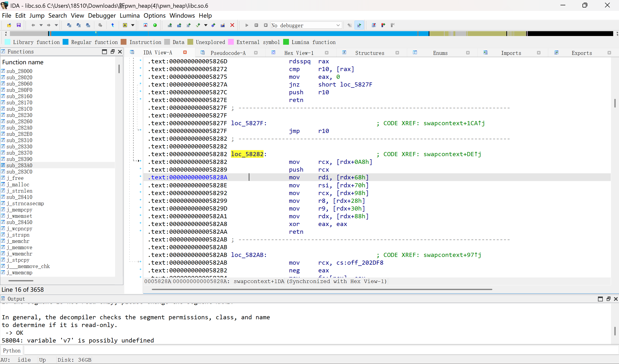Open the Lumina menu
Image resolution: width=619 pixels, height=364 pixels.
pyautogui.click(x=130, y=15)
